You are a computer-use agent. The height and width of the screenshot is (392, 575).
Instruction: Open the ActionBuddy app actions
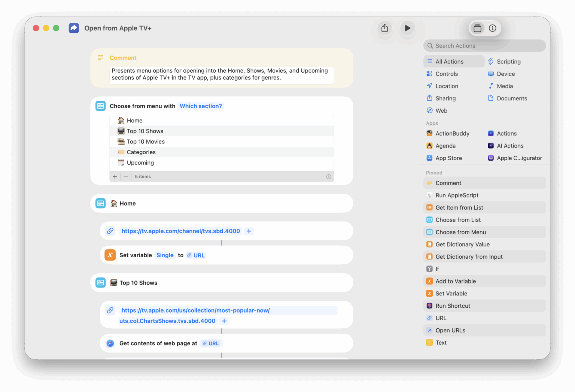click(452, 134)
